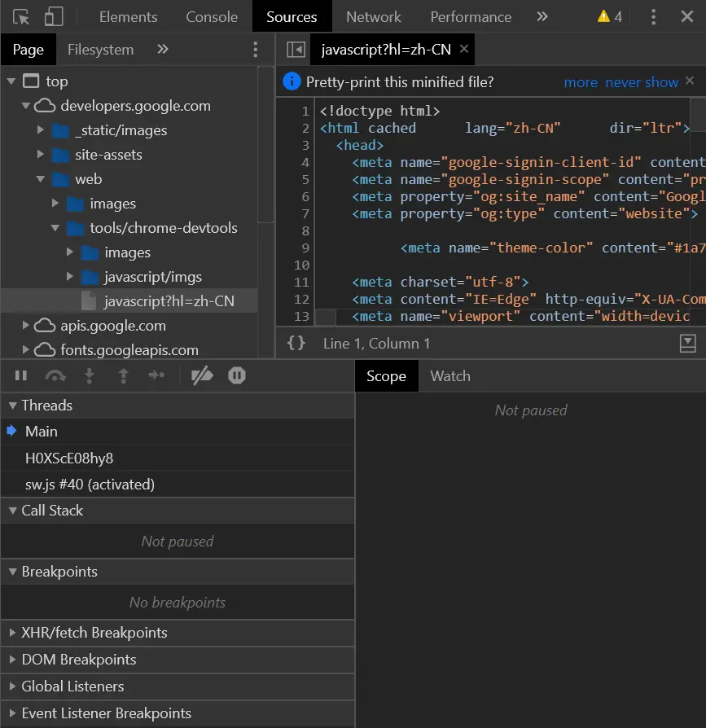Toggle deactivate breakpoints button
Screen dimensions: 706x728
tap(200, 375)
